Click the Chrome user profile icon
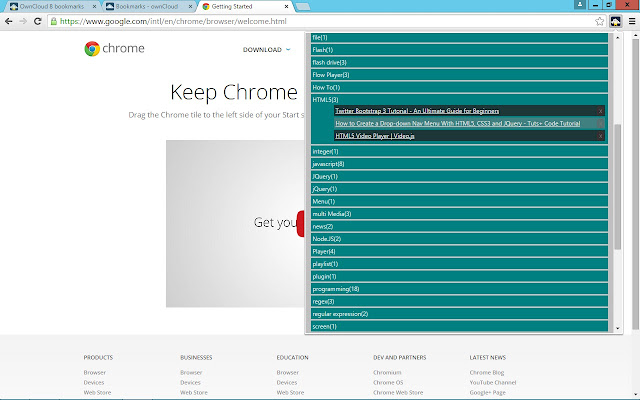640x400 pixels. (580, 4)
